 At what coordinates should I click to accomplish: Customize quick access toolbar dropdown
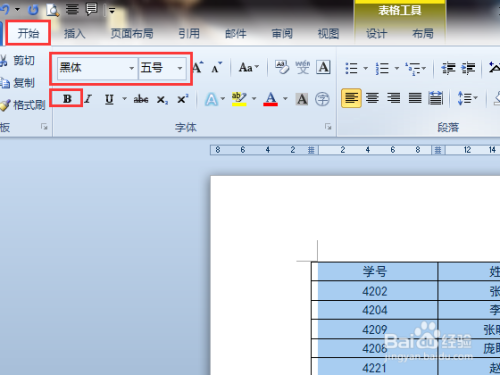112,11
